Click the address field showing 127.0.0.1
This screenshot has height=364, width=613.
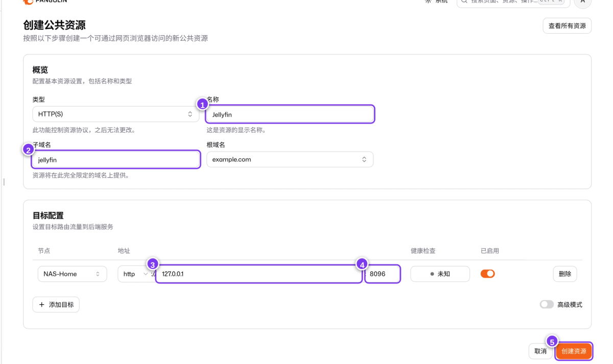259,274
